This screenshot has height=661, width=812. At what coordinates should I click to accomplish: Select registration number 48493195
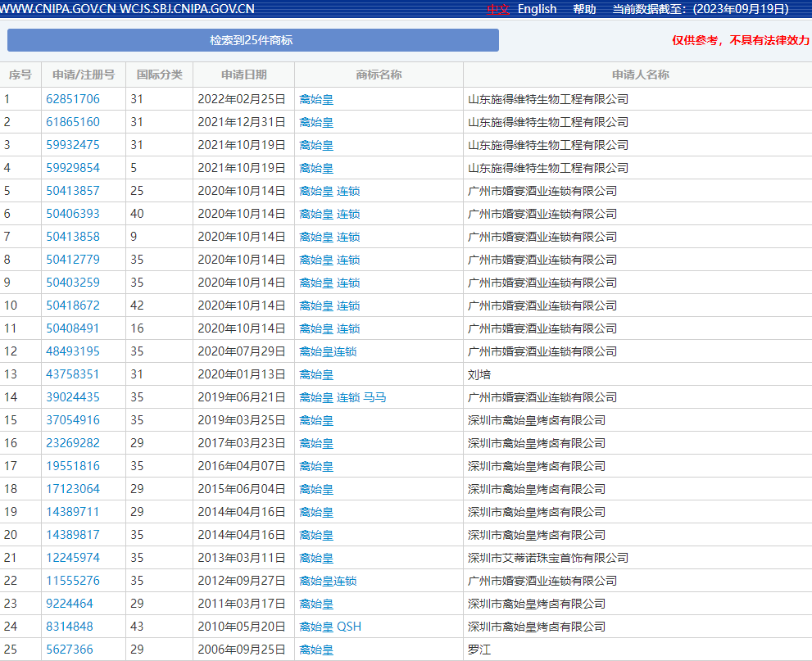point(73,351)
